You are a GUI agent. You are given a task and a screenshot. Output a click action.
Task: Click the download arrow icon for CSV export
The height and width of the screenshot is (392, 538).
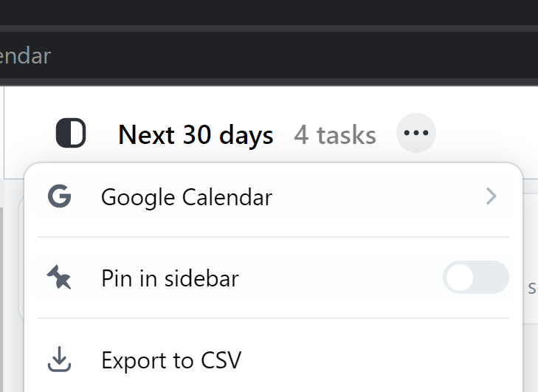59,359
